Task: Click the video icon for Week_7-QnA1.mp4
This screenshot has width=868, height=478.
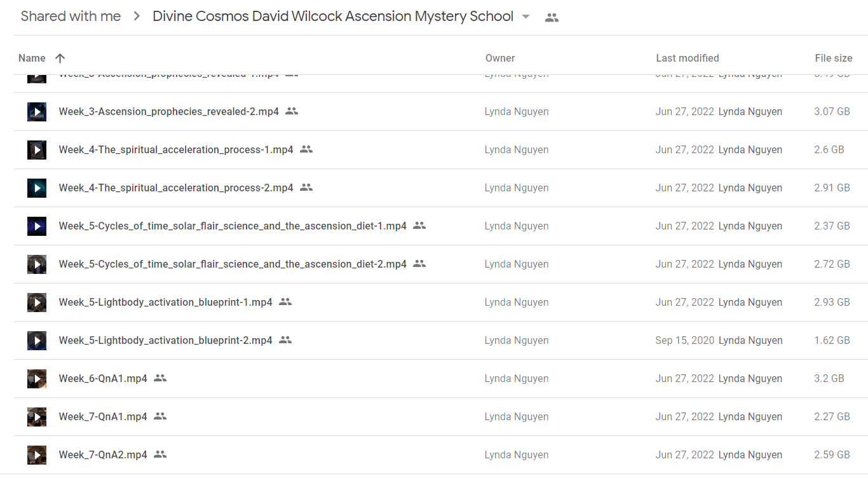Action: tap(37, 417)
